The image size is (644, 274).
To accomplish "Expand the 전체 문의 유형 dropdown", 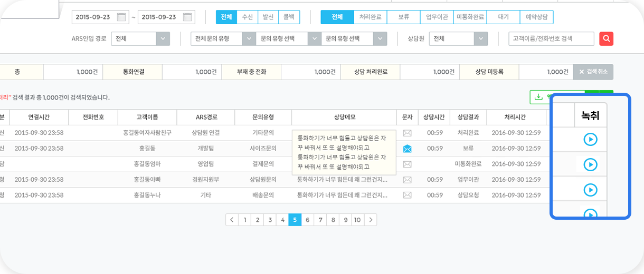I will tap(249, 39).
